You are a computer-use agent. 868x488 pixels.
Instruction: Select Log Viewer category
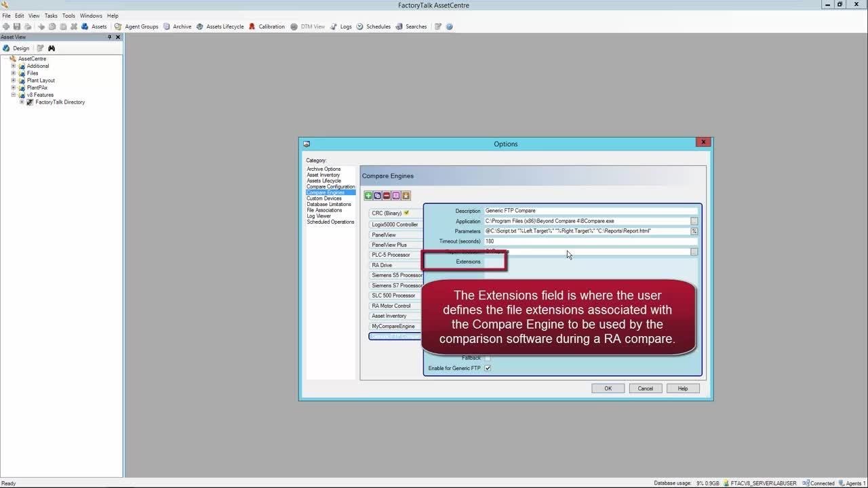click(x=319, y=216)
